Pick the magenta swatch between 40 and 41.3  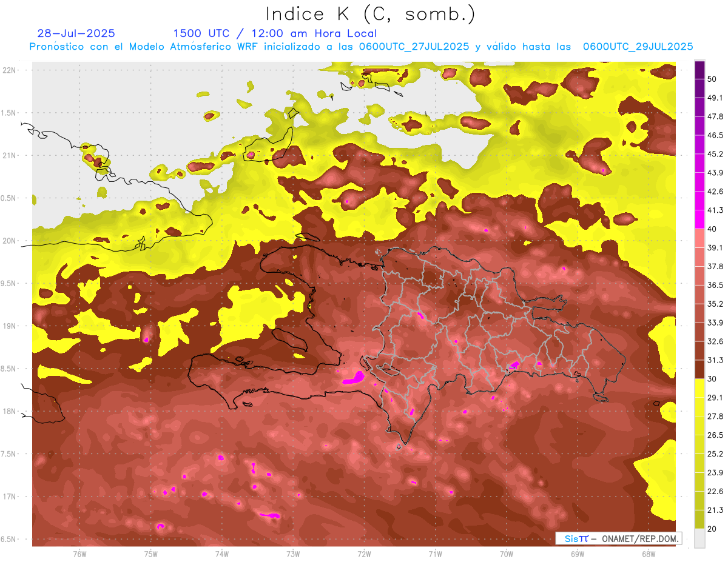(699, 219)
